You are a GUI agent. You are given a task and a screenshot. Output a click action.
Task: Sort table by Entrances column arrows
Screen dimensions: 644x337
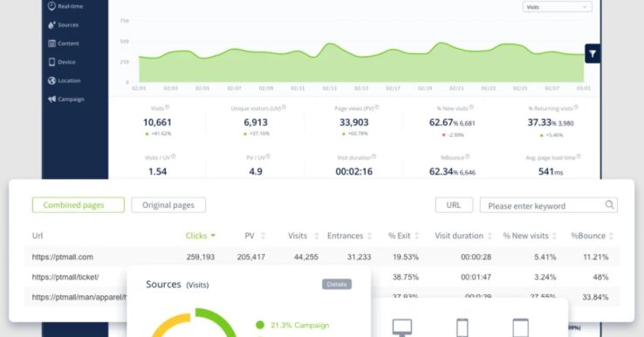tap(369, 236)
